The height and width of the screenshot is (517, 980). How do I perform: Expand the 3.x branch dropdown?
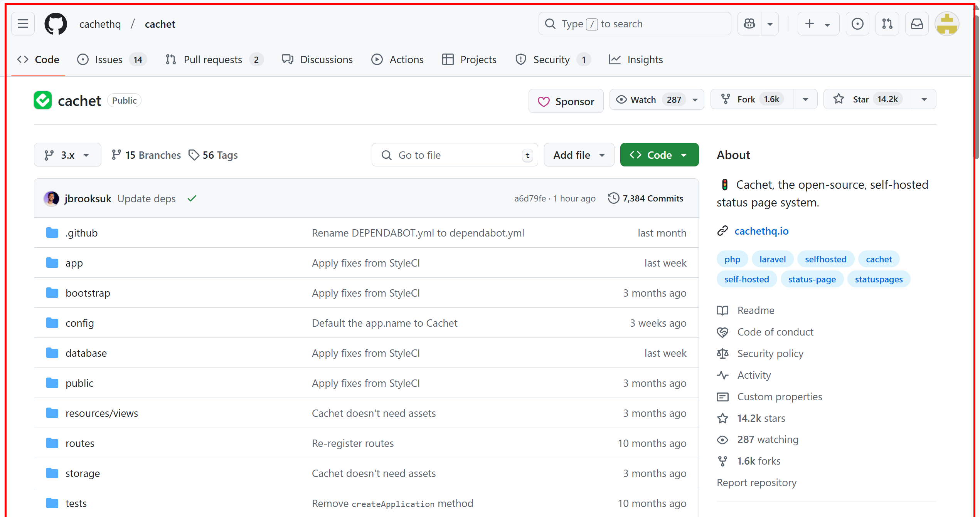coord(67,155)
